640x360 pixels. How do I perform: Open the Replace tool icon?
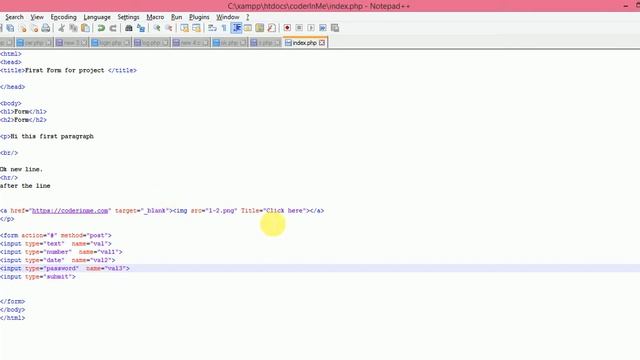tap(141, 28)
